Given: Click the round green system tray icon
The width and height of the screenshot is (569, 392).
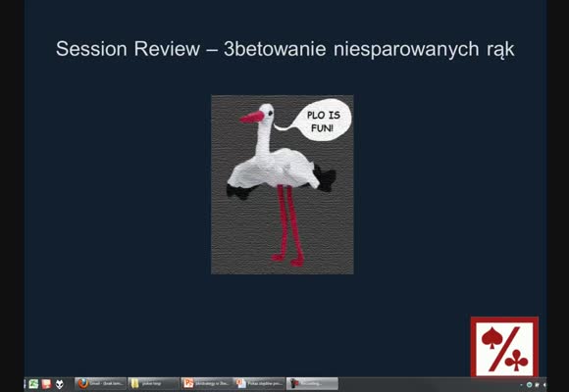Looking at the screenshot, I should [529, 385].
